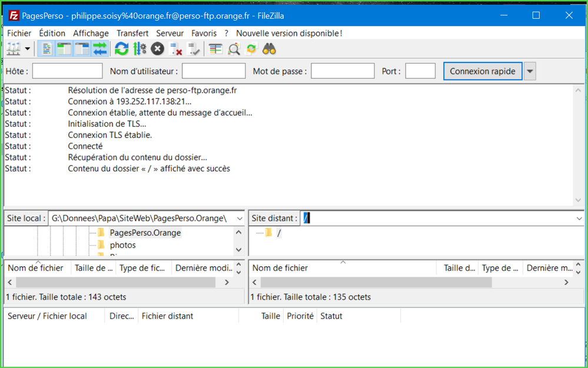Open the Serveur menu

[170, 34]
